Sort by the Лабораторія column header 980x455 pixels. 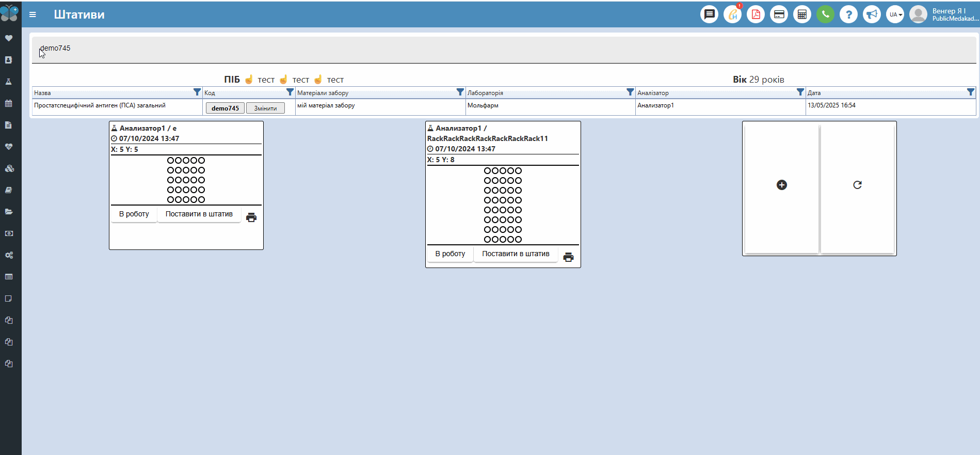pos(485,93)
